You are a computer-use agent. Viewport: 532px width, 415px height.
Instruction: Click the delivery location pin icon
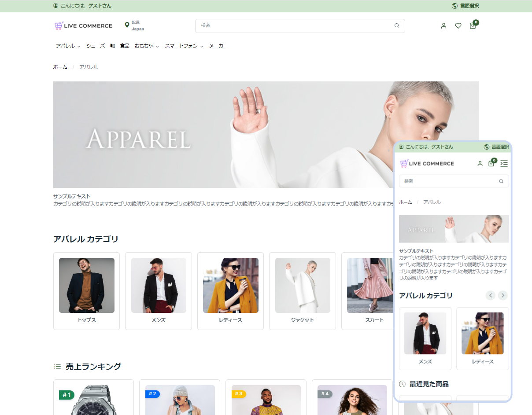(x=127, y=25)
